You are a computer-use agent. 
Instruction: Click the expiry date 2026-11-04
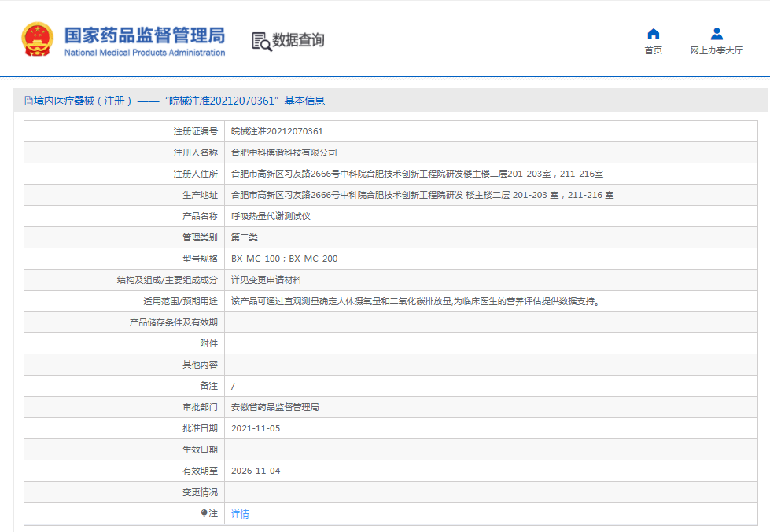tap(256, 471)
